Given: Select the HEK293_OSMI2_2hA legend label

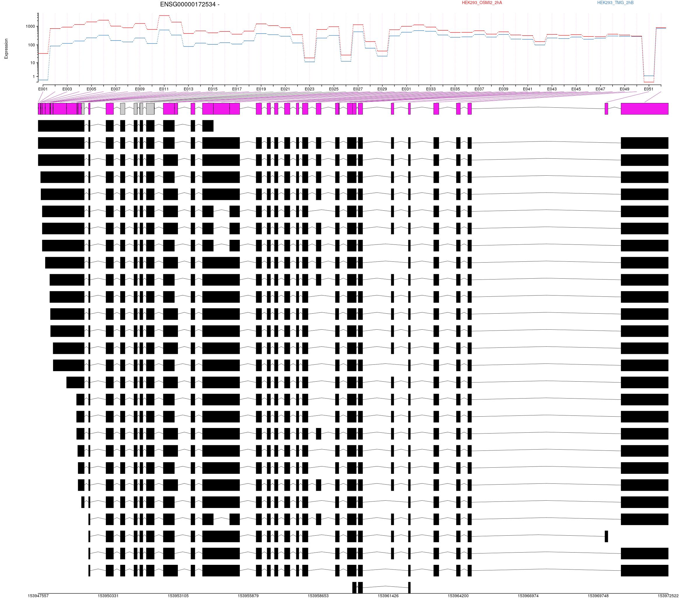Looking at the screenshot, I should tap(482, 3).
